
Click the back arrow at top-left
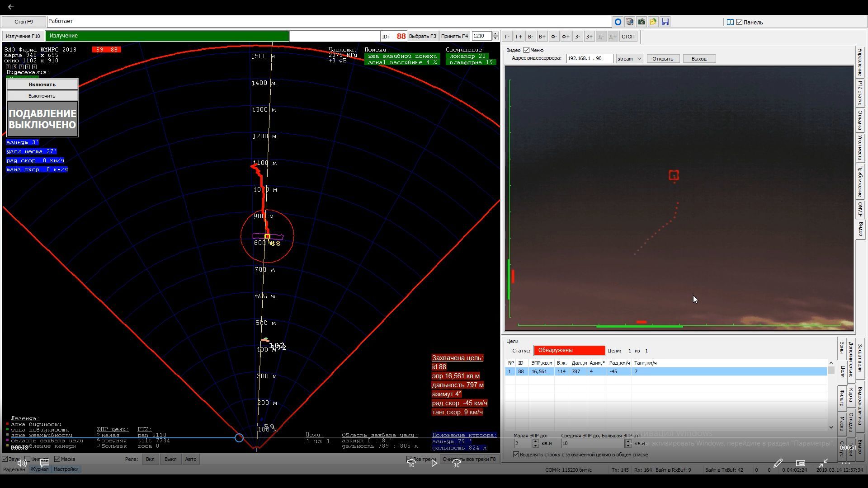[11, 7]
